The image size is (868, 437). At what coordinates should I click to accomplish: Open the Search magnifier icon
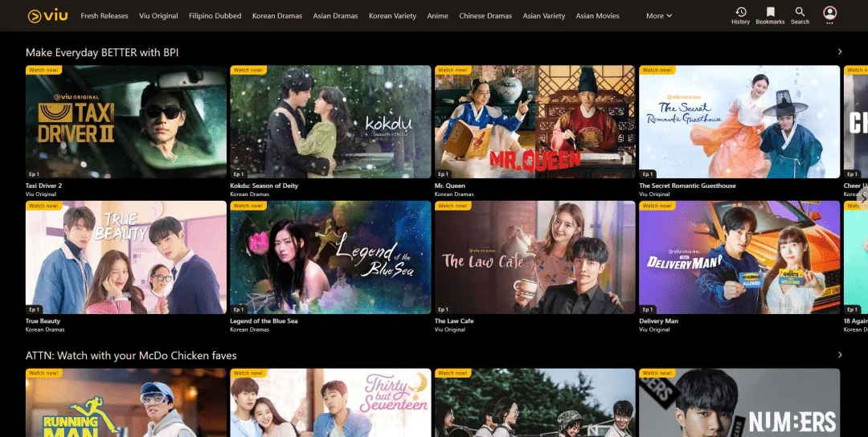(800, 11)
